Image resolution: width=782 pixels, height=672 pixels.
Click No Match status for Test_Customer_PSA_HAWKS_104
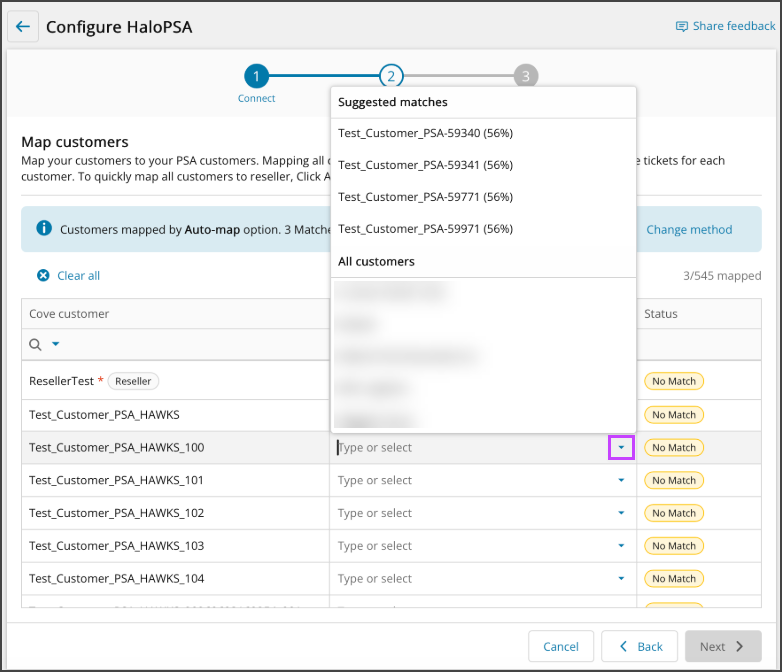tap(674, 579)
